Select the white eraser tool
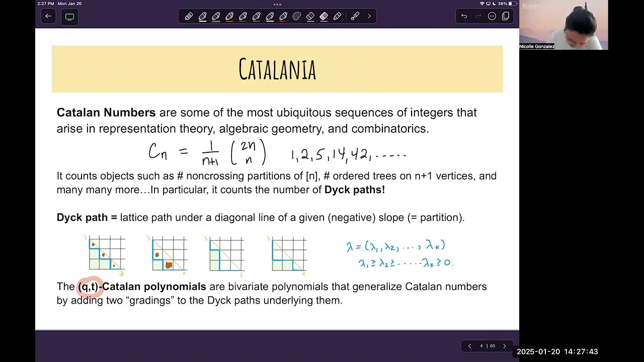This screenshot has width=644, height=362. [310, 17]
